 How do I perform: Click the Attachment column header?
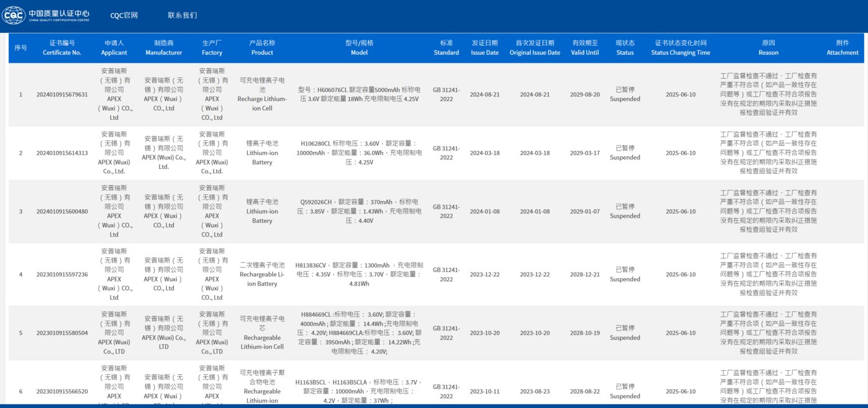[x=842, y=48]
